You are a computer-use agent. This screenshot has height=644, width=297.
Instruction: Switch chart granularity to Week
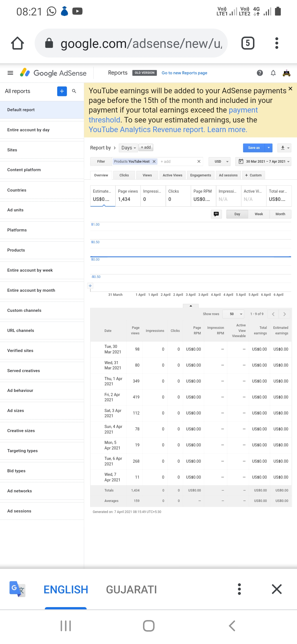tap(259, 214)
